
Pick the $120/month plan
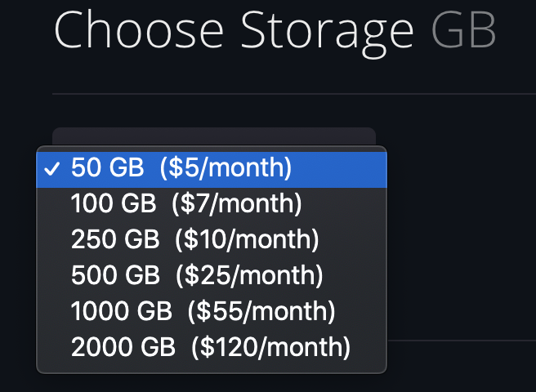(x=270, y=348)
